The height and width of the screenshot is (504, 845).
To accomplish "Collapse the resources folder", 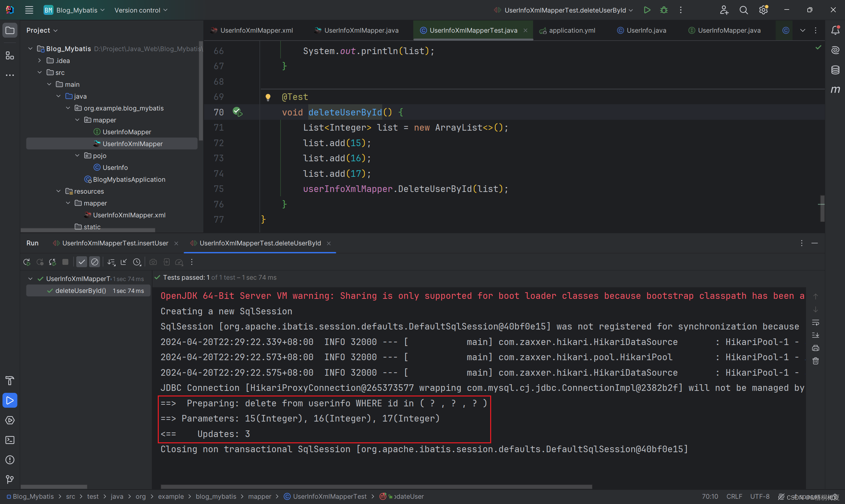I will pos(58,191).
